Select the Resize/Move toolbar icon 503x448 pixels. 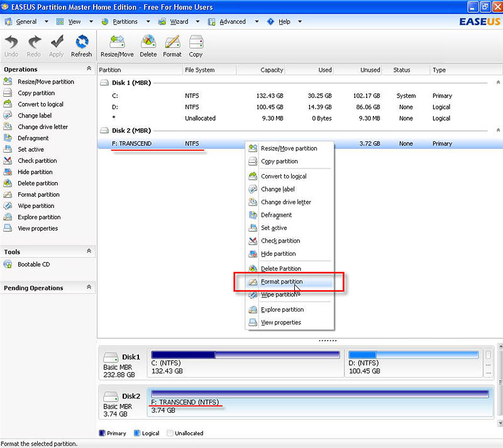(116, 44)
